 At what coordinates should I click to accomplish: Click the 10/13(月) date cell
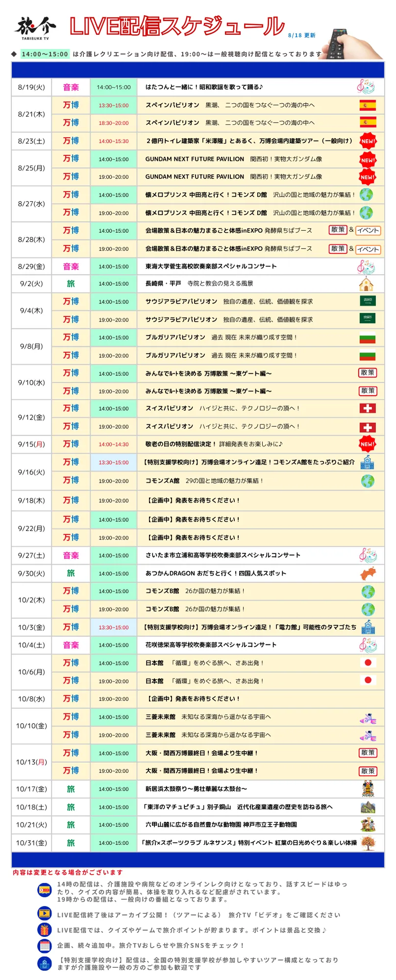coord(31,762)
